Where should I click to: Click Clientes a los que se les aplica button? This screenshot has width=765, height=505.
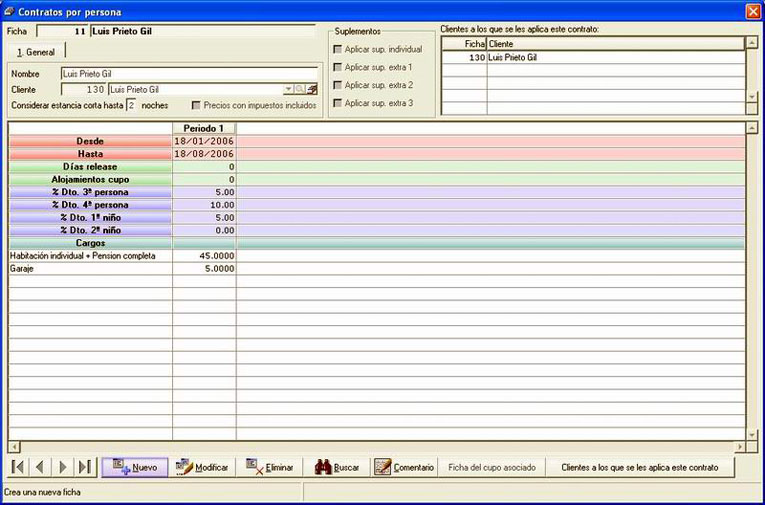pos(640,467)
